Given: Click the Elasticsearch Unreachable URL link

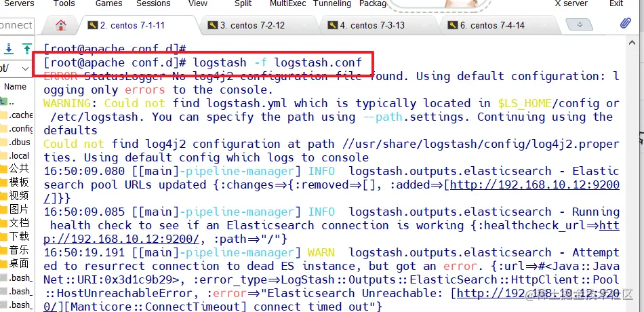Looking at the screenshot, I should pyautogui.click(x=538, y=294).
